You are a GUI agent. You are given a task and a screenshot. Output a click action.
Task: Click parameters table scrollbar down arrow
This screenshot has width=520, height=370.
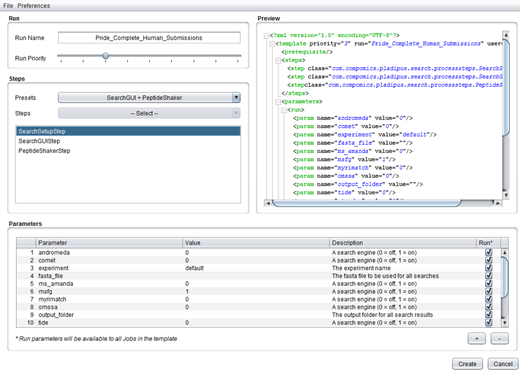pos(505,323)
